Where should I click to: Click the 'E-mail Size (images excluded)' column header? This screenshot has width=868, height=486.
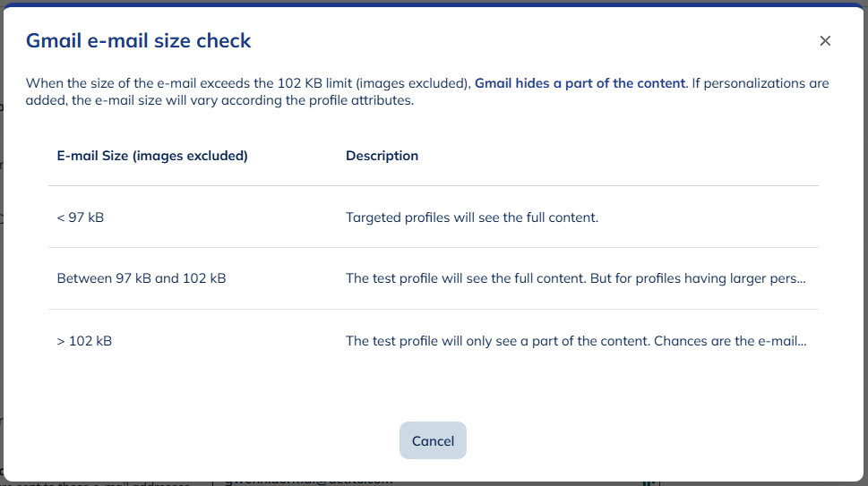[x=152, y=156]
